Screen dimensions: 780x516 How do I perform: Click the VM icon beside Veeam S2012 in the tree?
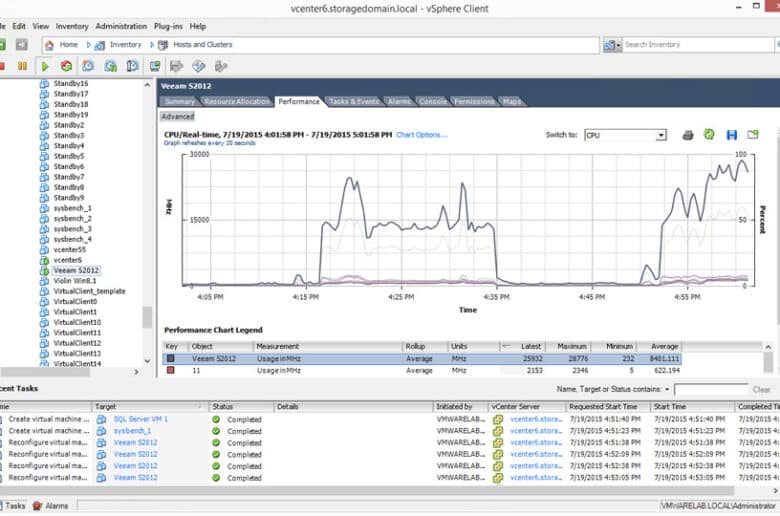44,271
